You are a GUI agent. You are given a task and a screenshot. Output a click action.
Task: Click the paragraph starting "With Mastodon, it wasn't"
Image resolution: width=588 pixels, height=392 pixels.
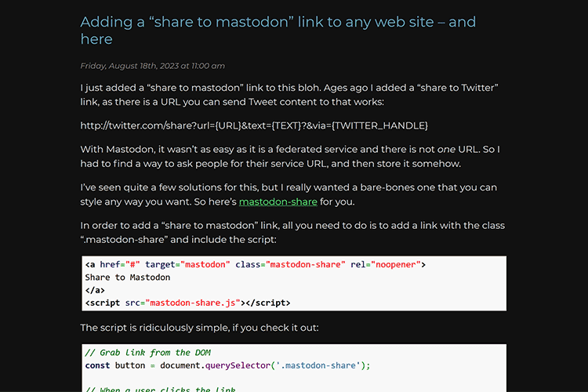[290, 156]
